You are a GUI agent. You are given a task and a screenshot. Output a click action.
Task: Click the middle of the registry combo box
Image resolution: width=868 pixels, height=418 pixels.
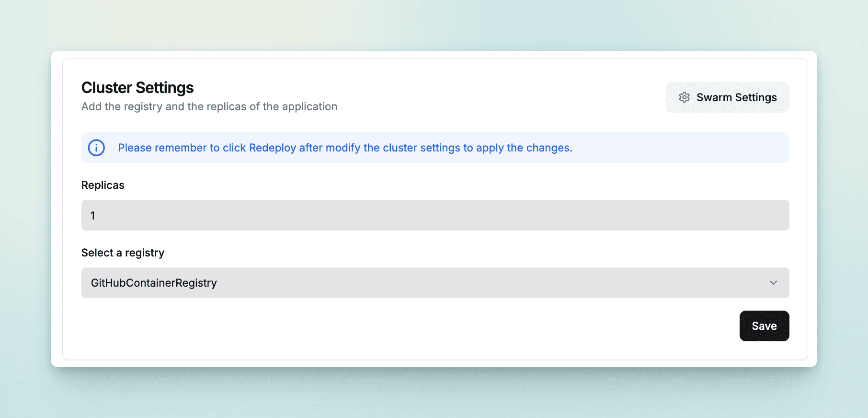point(435,283)
